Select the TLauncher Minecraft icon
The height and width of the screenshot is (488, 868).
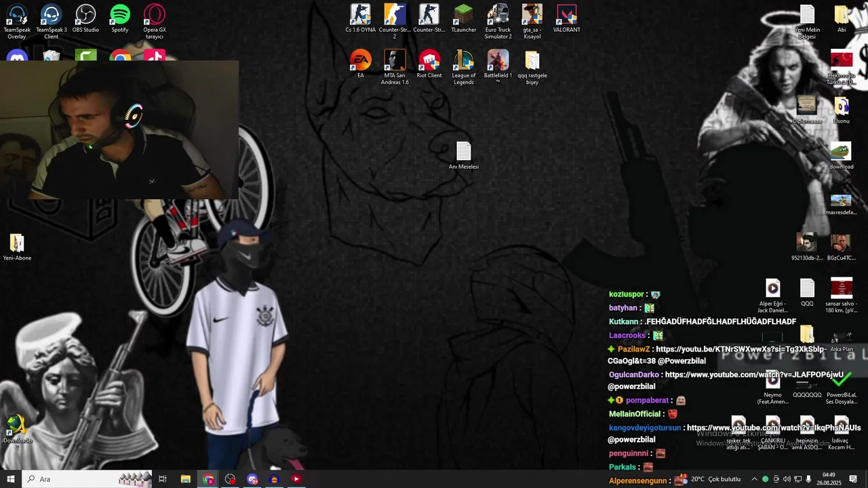[463, 18]
